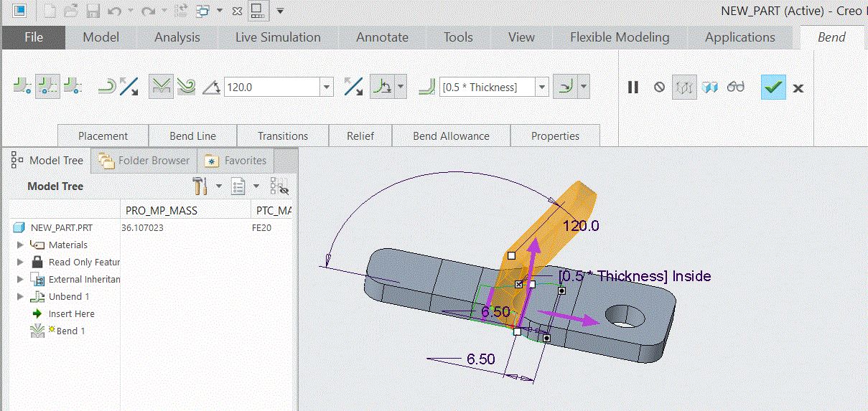Switch to the Applications ribbon tab
868x411 pixels.
pos(740,37)
